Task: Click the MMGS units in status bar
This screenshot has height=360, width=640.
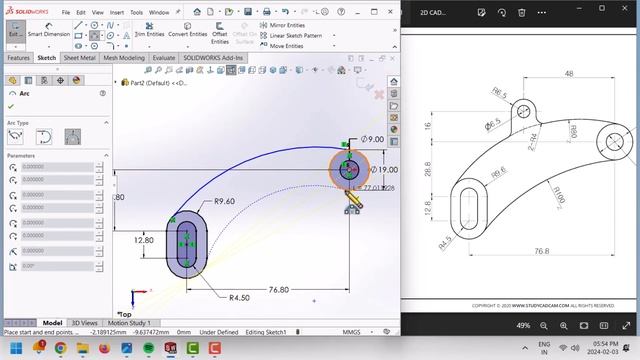Action: tap(351, 332)
